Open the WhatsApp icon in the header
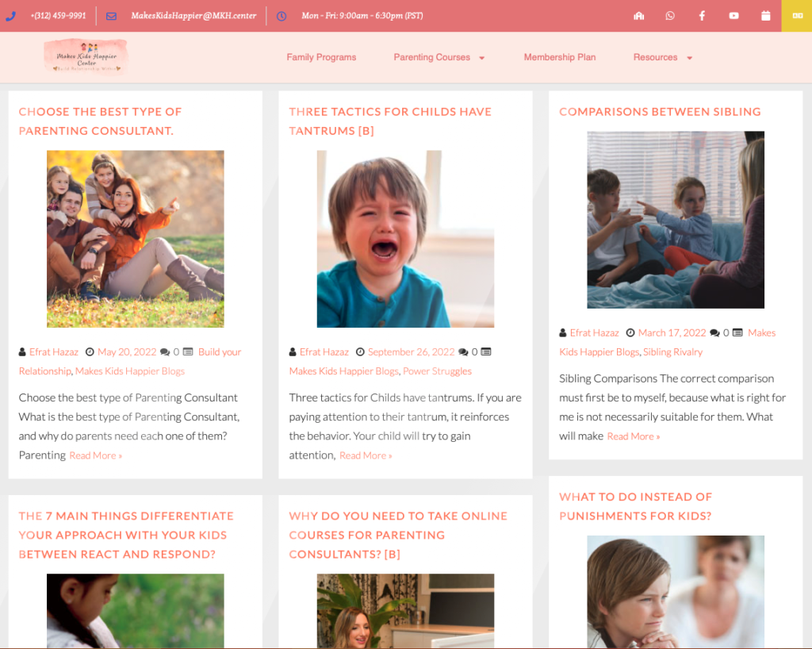 tap(670, 15)
